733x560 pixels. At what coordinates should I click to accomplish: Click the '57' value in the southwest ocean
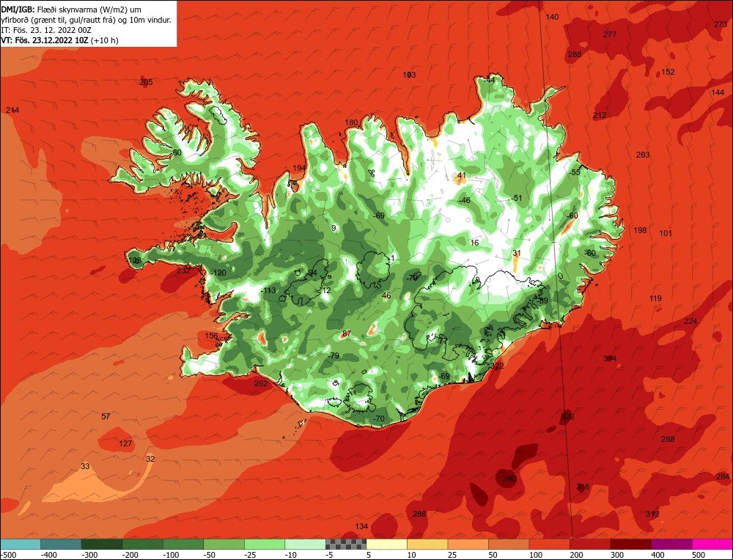[x=106, y=416]
